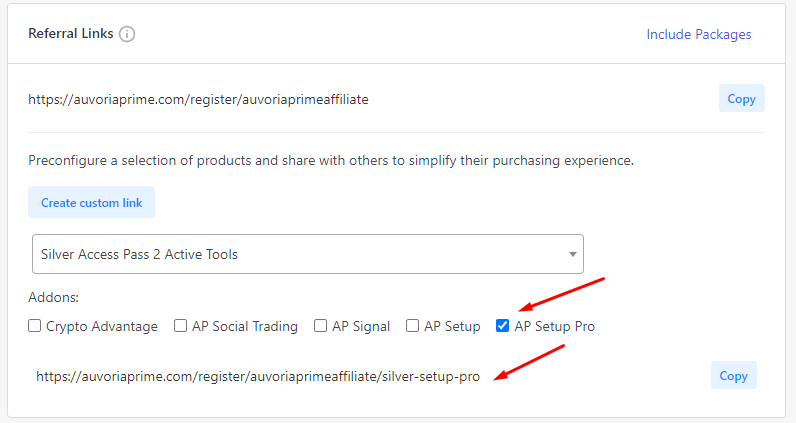Click the info icon beside Referral Links
The image size is (796, 423).
(x=127, y=34)
